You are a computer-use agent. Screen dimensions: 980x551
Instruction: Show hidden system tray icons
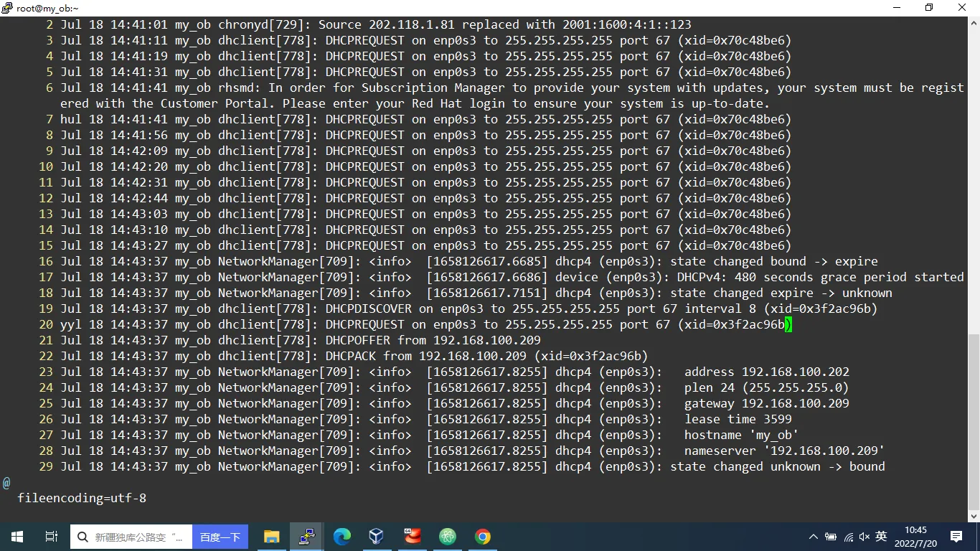pyautogui.click(x=813, y=537)
